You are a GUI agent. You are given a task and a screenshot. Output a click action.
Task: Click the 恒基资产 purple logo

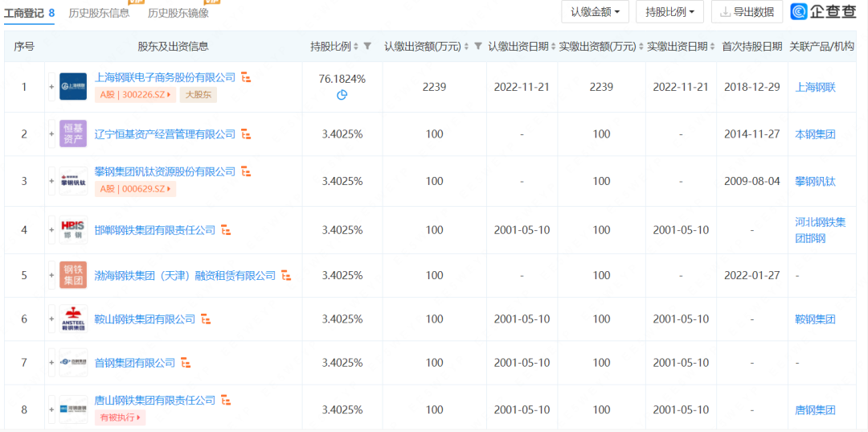coord(73,134)
